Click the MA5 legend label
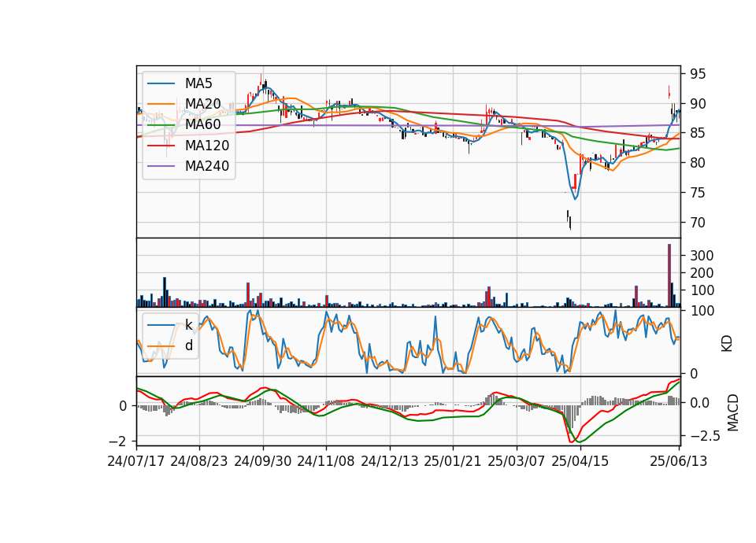This screenshot has height=543, width=756. click(198, 83)
